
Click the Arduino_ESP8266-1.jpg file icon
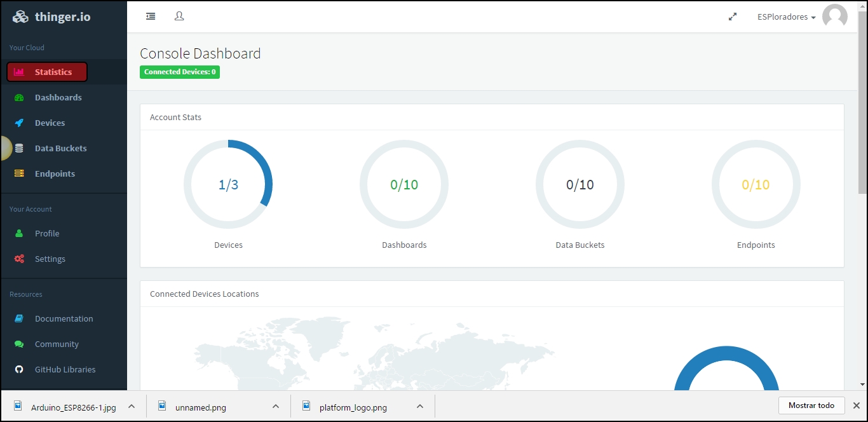click(x=18, y=405)
